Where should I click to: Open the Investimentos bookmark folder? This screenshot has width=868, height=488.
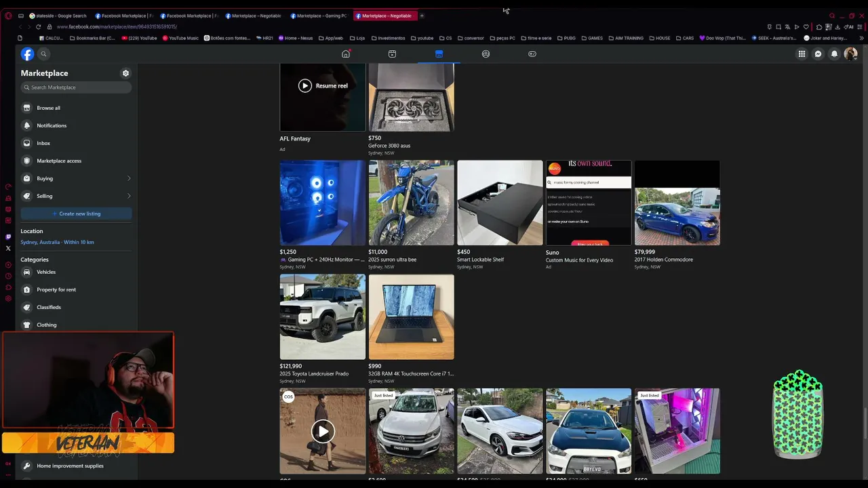point(388,38)
